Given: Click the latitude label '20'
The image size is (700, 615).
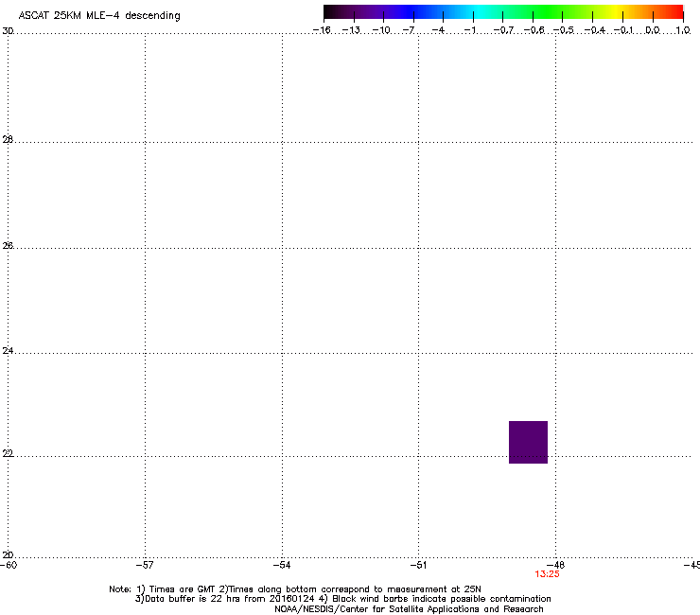Looking at the screenshot, I should [x=8, y=555].
